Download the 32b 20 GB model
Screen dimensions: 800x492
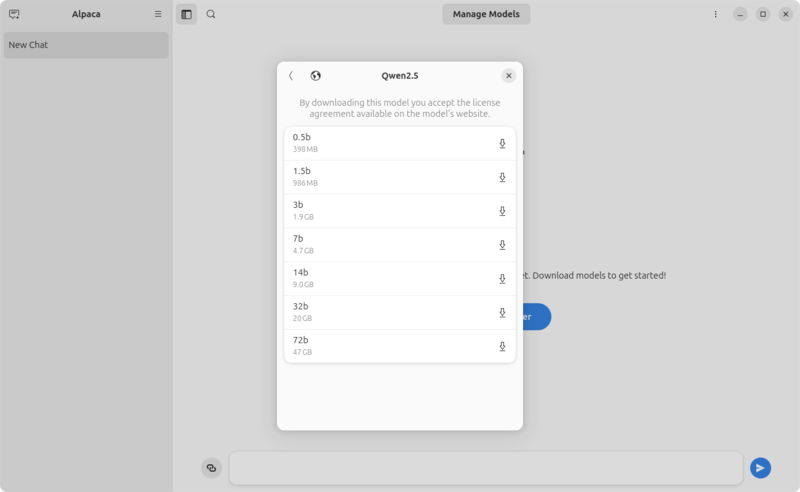[502, 314]
